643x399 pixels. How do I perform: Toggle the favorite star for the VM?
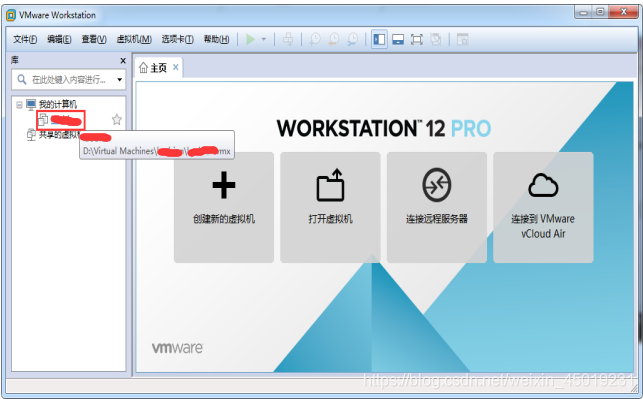(x=117, y=120)
